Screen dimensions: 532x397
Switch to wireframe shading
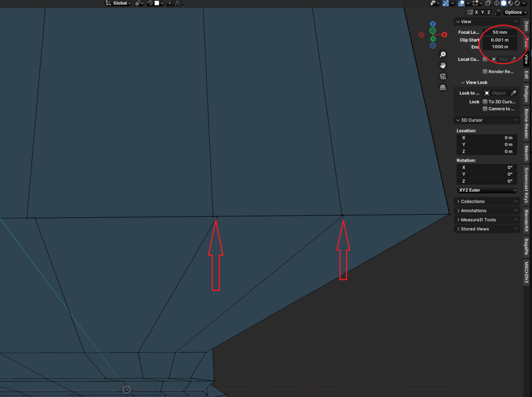pos(497,3)
